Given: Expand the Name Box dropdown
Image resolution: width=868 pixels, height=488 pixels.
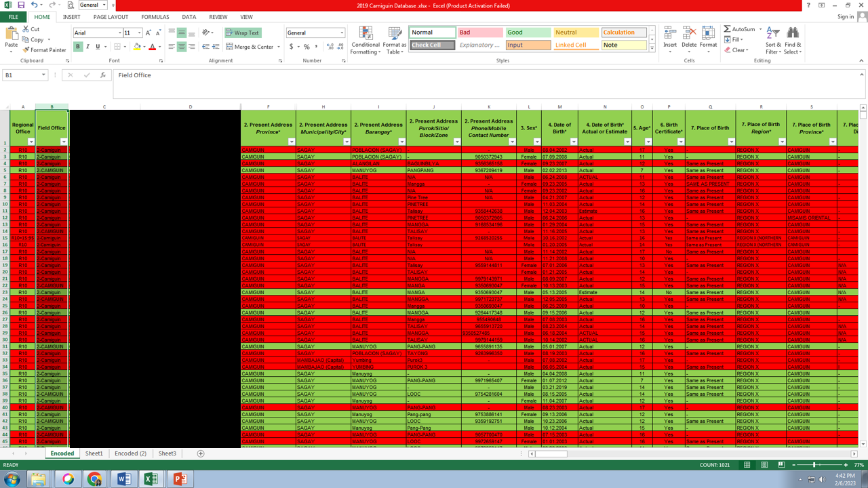Looking at the screenshot, I should pyautogui.click(x=43, y=75).
